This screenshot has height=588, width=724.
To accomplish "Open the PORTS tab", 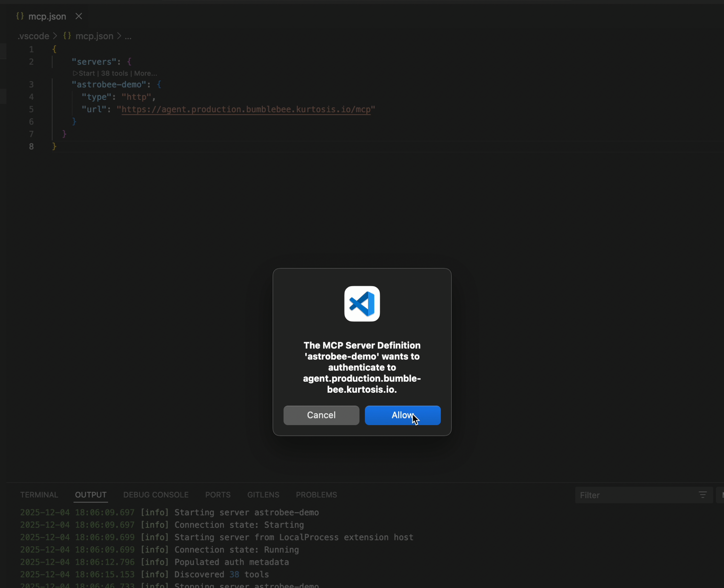I will point(218,495).
